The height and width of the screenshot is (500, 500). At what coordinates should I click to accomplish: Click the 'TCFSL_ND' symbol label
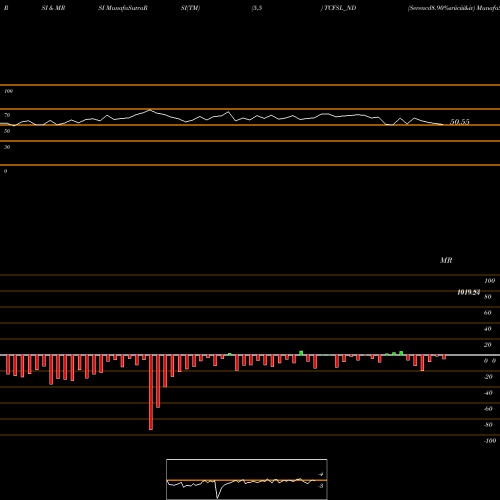point(340,8)
